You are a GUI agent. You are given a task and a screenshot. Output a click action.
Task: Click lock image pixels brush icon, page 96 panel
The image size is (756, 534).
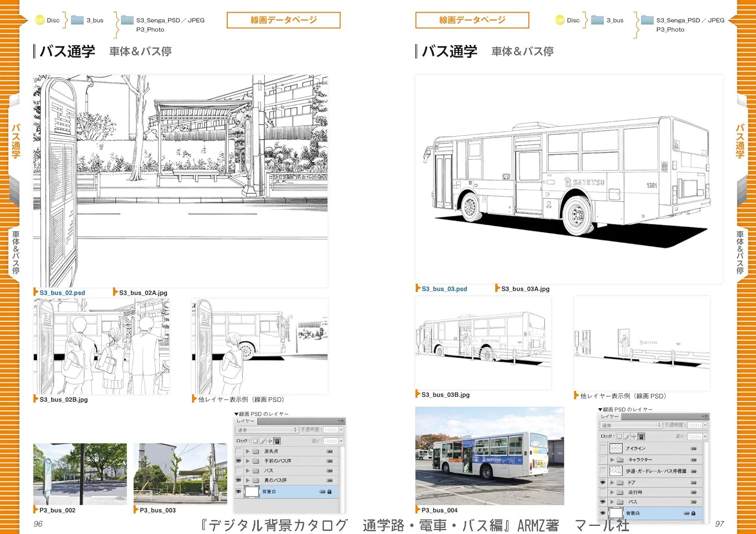pos(263,441)
